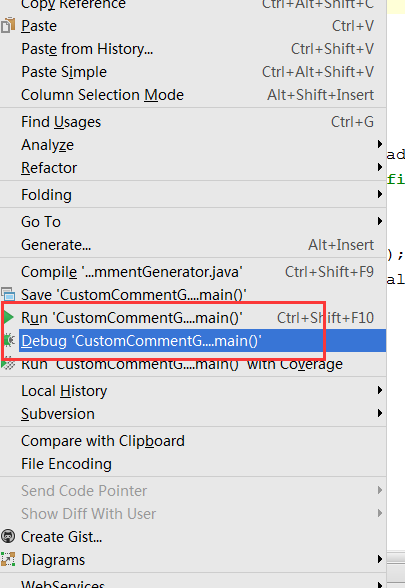Click the disabled Show Diff With User entry
The height and width of the screenshot is (588, 405).
coord(193,514)
